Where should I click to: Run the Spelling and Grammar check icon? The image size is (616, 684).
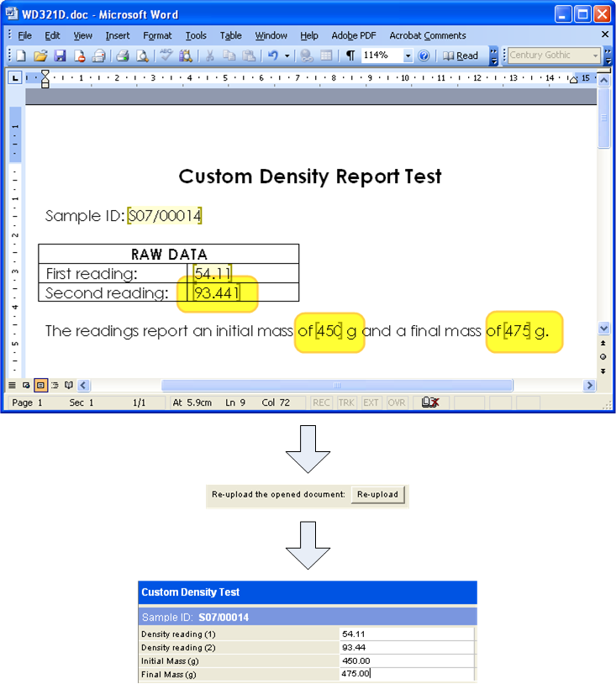(166, 56)
